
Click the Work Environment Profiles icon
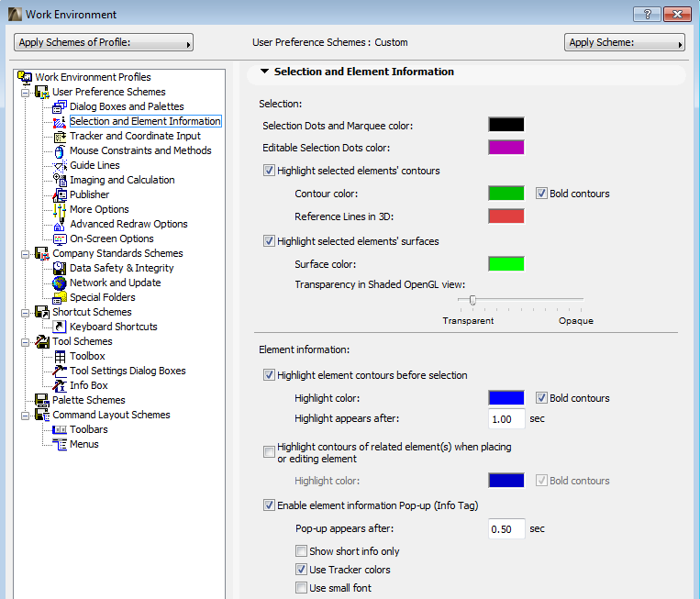25,77
